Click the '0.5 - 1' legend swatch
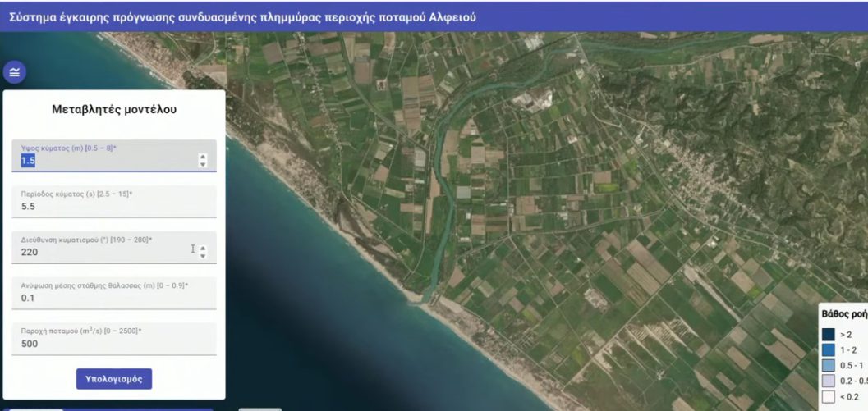This screenshot has height=411, width=868. (828, 365)
